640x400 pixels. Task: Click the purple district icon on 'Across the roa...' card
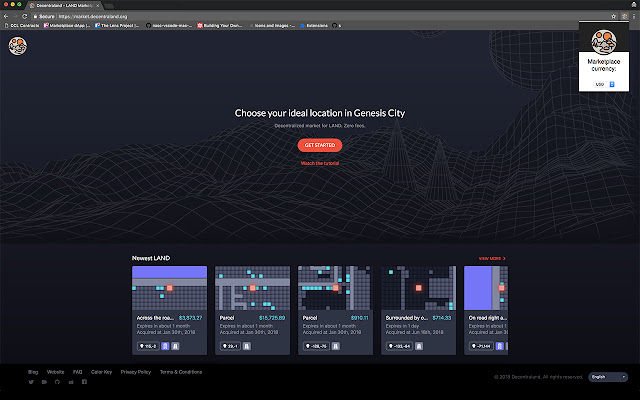(165, 346)
